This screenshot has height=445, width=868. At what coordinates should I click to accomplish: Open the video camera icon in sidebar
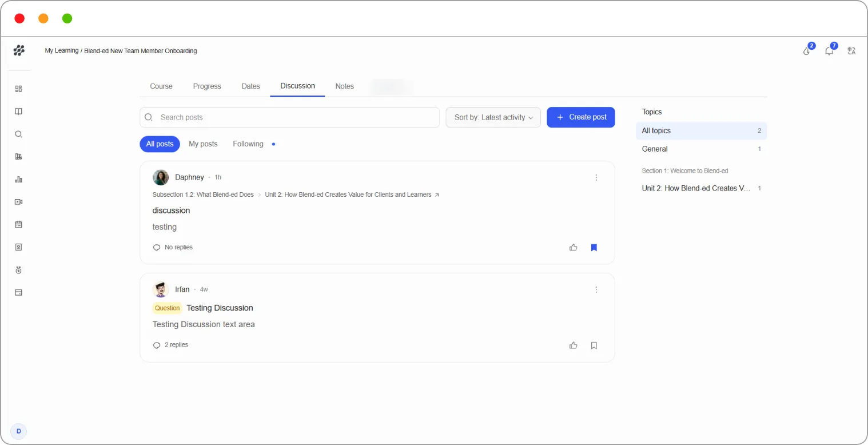tap(18, 202)
